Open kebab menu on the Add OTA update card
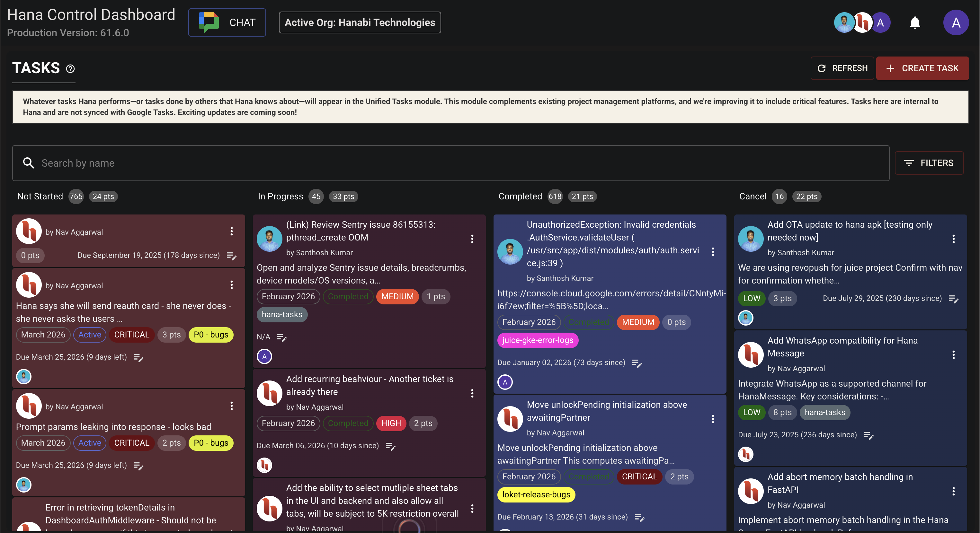980x533 pixels. (x=954, y=239)
